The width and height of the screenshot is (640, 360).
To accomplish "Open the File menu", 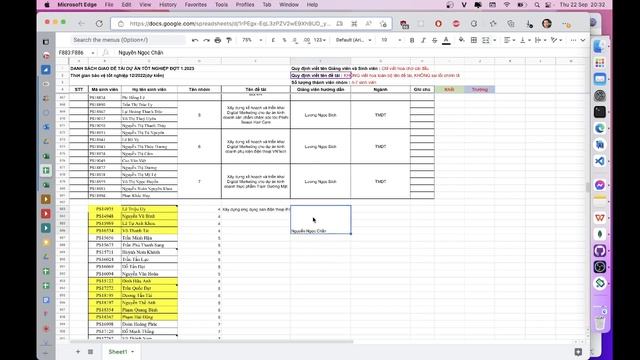I will (x=109, y=4).
